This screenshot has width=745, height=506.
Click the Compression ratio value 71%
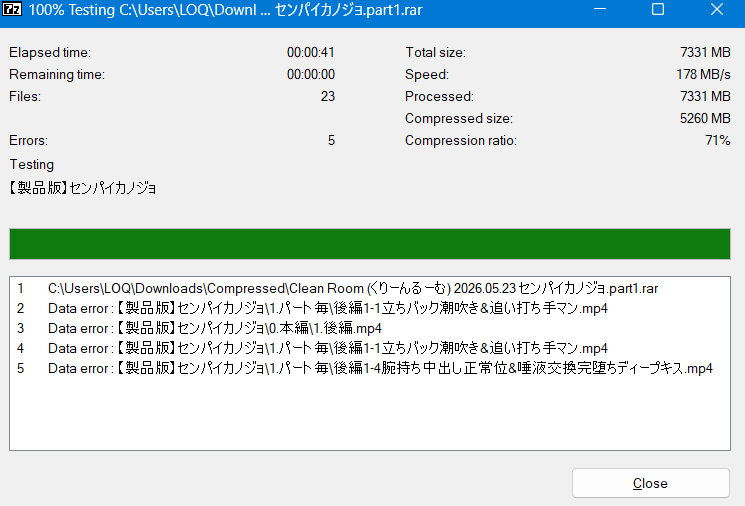point(717,140)
